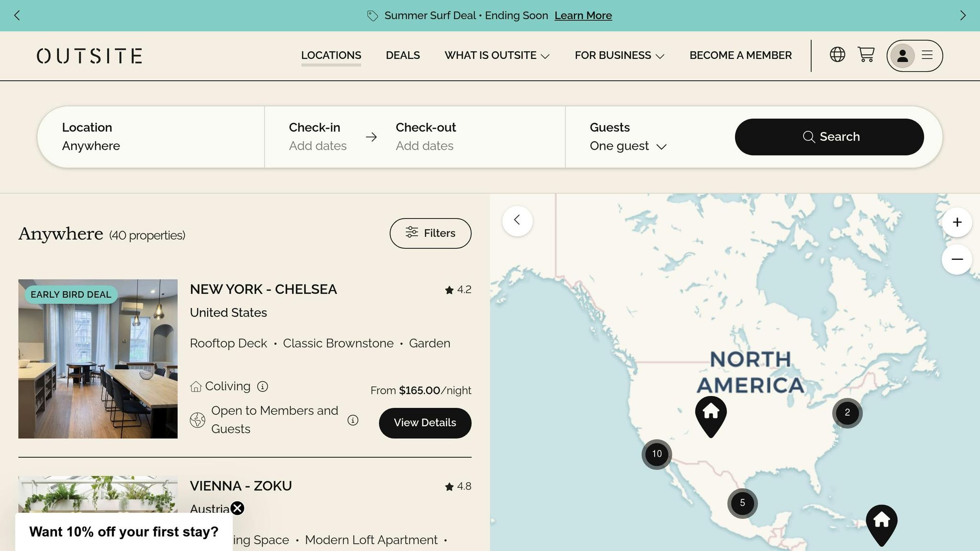Go to the Outsite logo homepage
Image resolution: width=980 pixels, height=551 pixels.
[89, 55]
